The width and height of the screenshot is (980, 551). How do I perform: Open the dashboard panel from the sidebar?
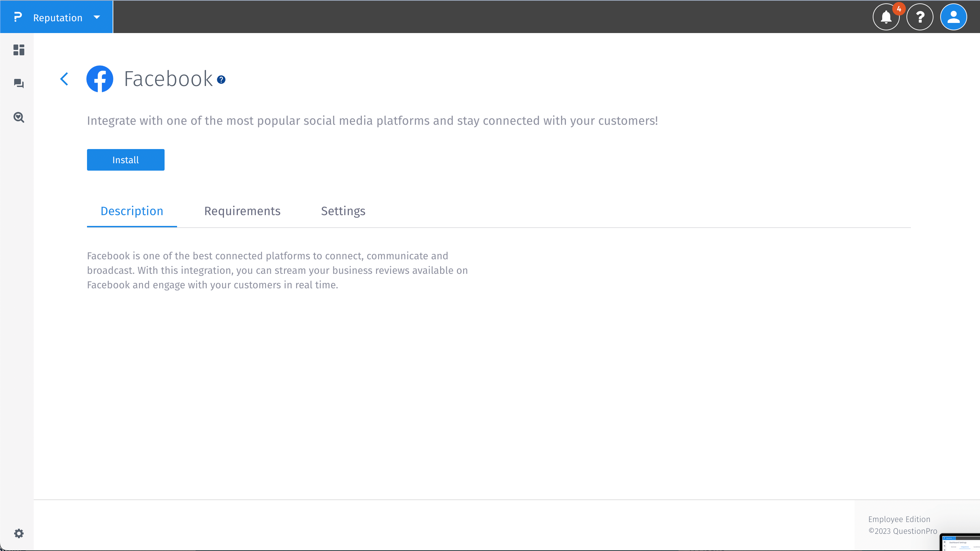click(x=18, y=50)
